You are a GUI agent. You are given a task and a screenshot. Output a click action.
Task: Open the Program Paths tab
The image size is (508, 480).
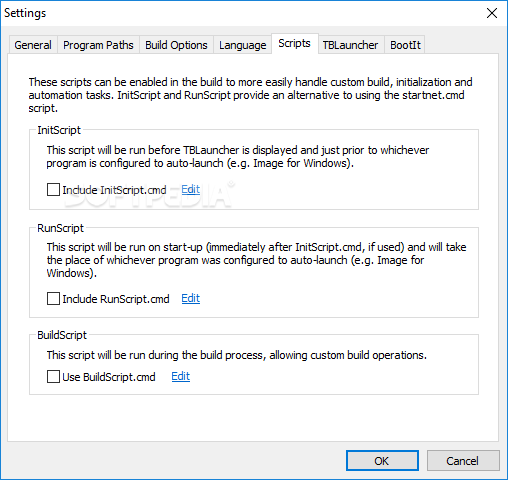[98, 45]
